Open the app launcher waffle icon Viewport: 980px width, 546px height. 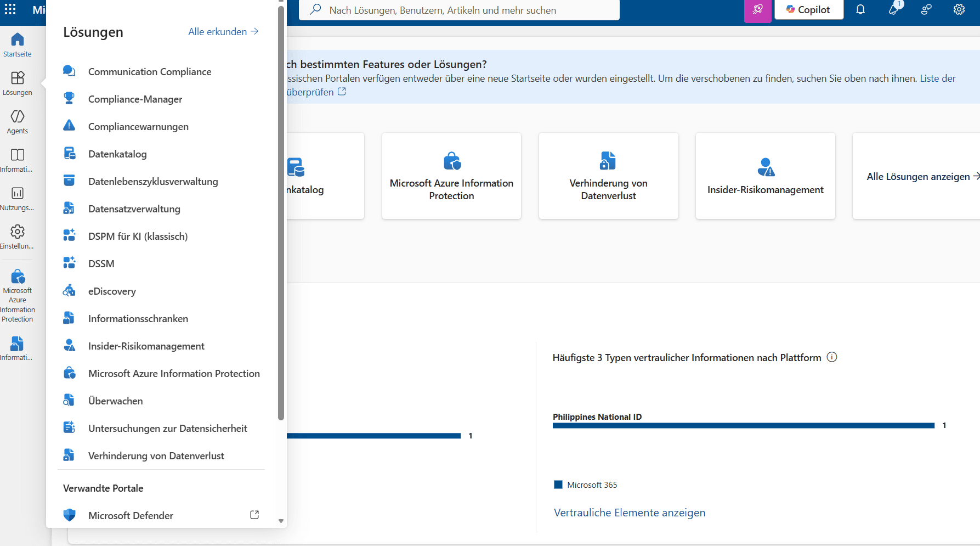click(x=10, y=9)
